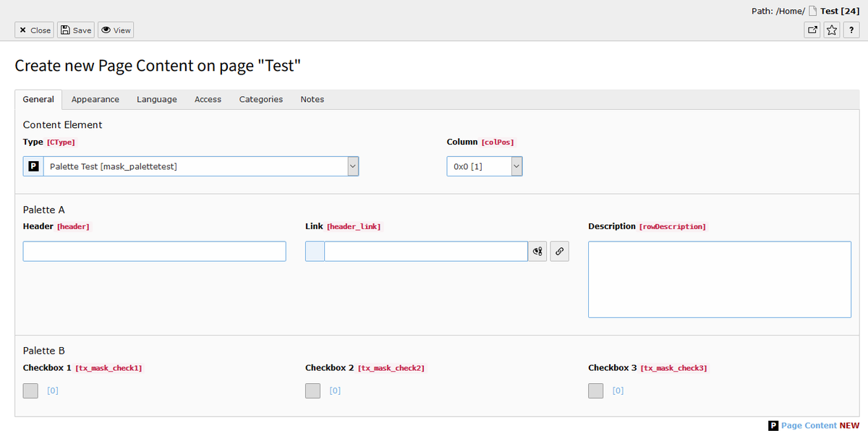Click the [header_link] field name label

pos(354,227)
